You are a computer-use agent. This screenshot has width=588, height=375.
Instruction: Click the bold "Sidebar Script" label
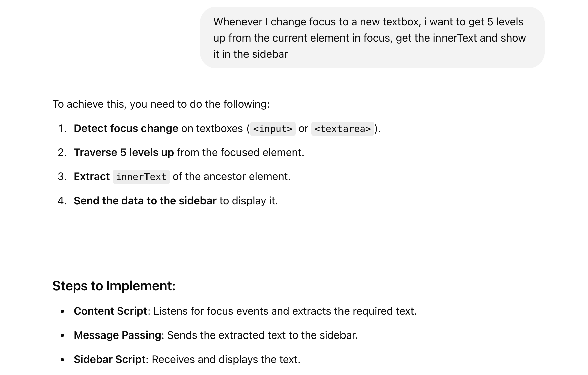click(110, 360)
